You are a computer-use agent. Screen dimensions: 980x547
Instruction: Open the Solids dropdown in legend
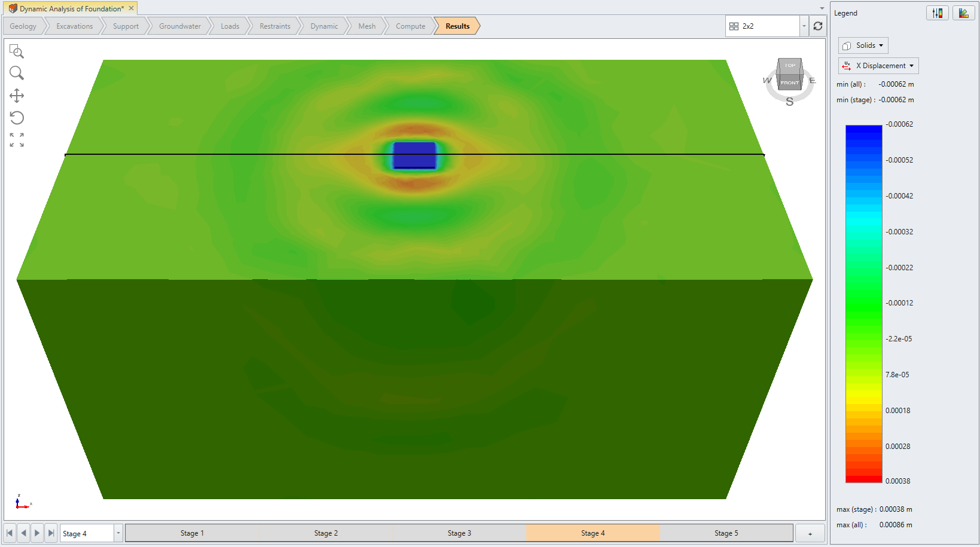pos(863,45)
